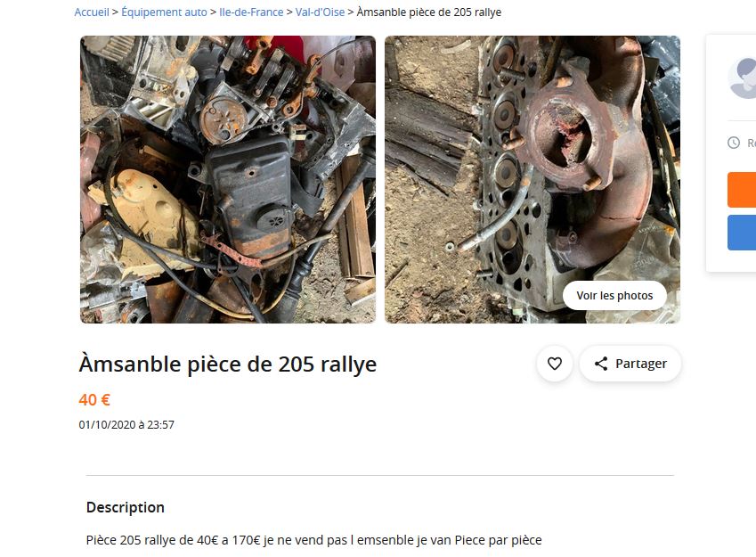756x557 pixels.
Task: Click the clock icon in the seller card
Action: (x=734, y=143)
